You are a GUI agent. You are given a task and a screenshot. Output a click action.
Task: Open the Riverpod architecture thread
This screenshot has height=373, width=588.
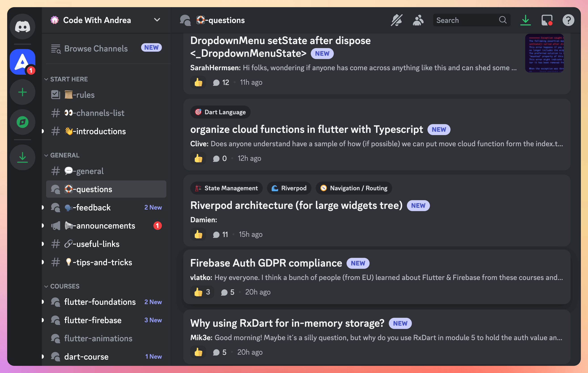pos(296,206)
